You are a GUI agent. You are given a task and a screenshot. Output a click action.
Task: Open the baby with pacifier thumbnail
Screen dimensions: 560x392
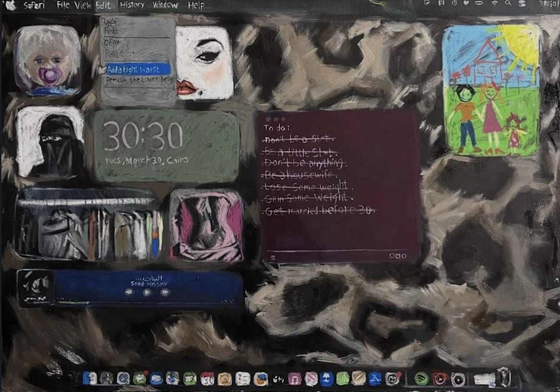pos(47,61)
